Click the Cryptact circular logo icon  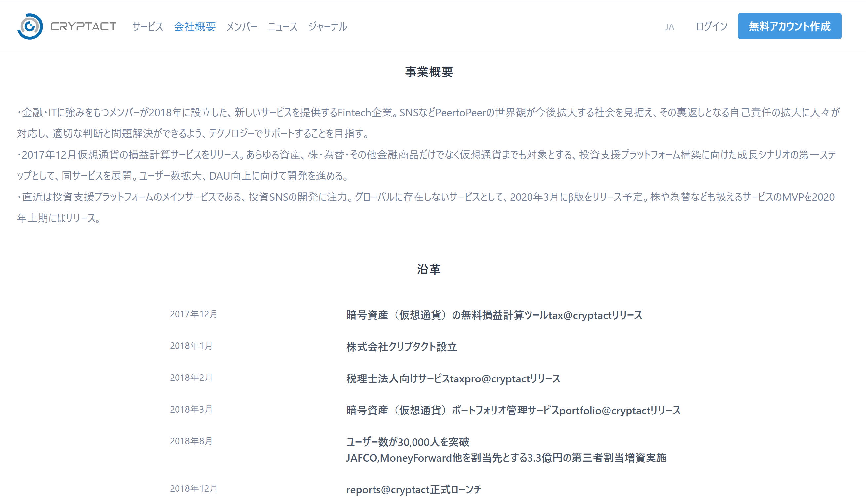(30, 26)
